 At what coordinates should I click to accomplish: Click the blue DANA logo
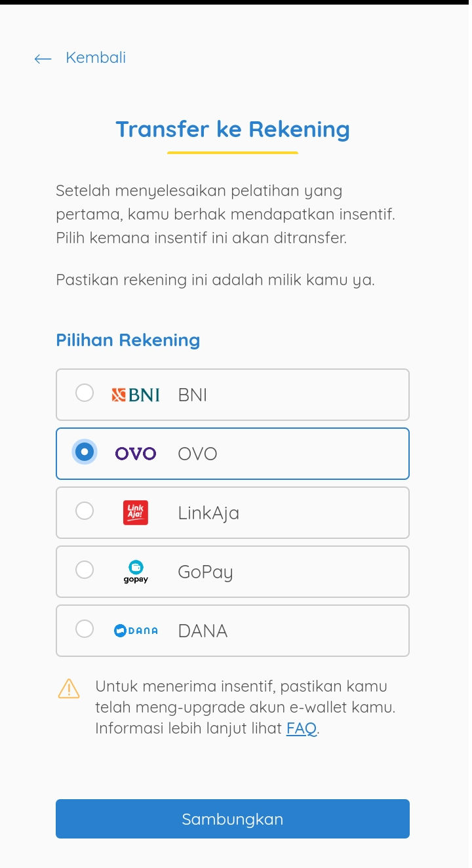[136, 631]
